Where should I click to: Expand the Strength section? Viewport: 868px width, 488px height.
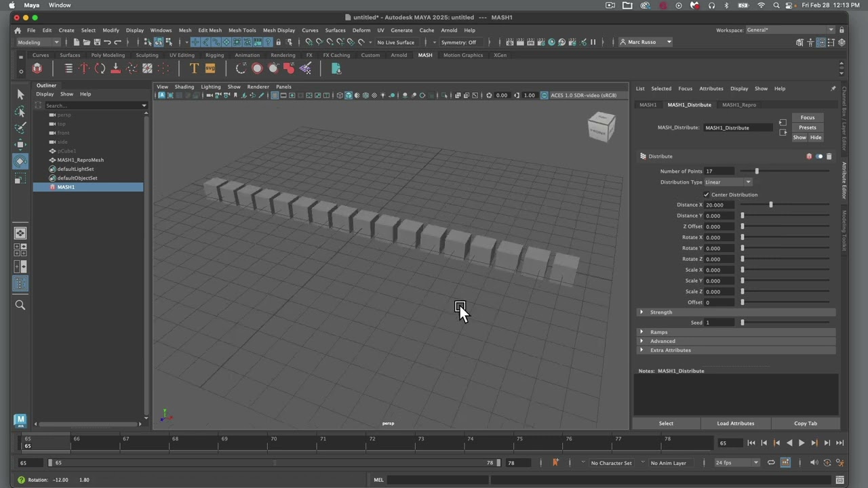[736, 312]
